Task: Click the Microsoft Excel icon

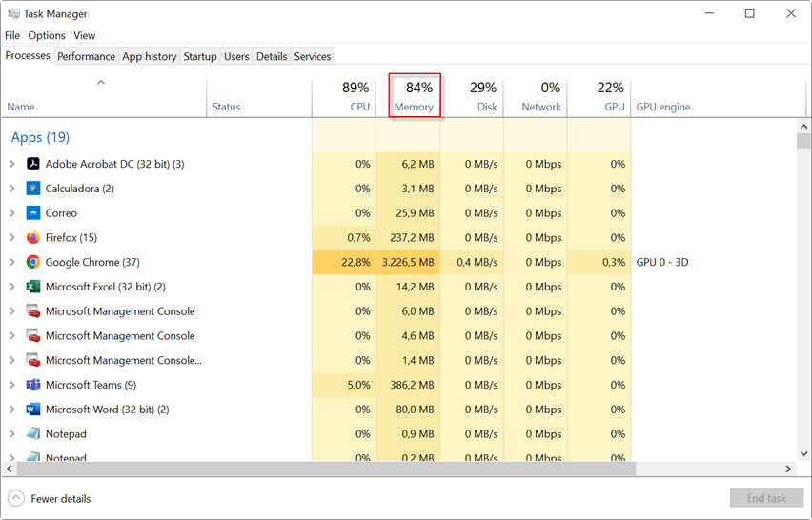Action: pos(33,287)
